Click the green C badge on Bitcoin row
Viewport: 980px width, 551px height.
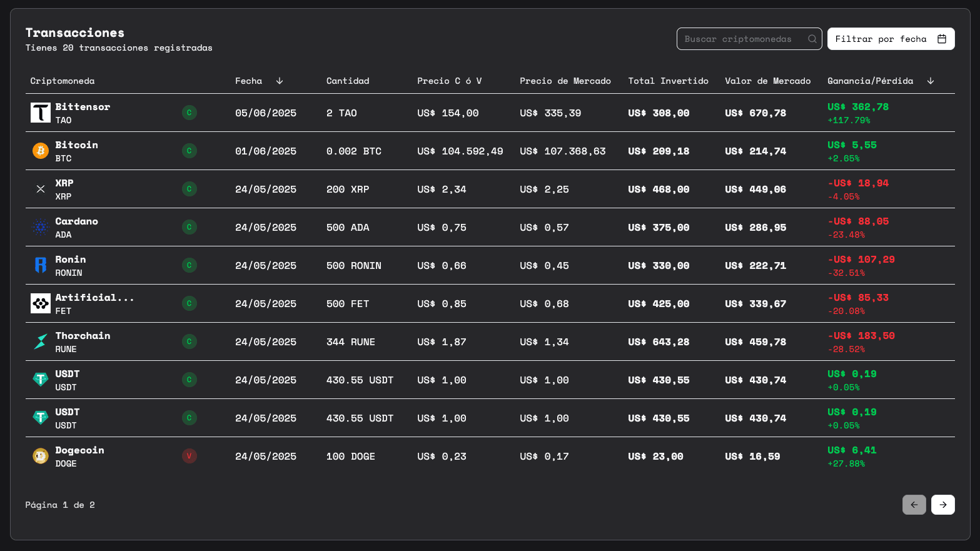pyautogui.click(x=189, y=151)
